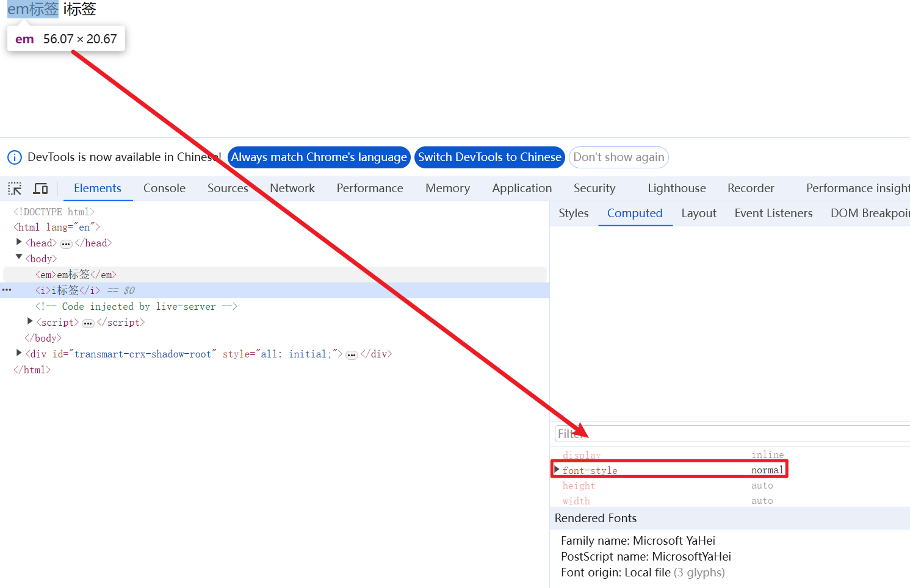
Task: Click the ellipsis badge in transmart div
Action: click(352, 355)
